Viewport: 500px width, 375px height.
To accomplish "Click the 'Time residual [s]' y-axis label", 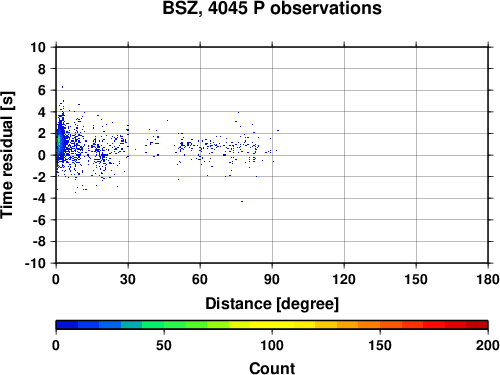I will tap(7, 155).
